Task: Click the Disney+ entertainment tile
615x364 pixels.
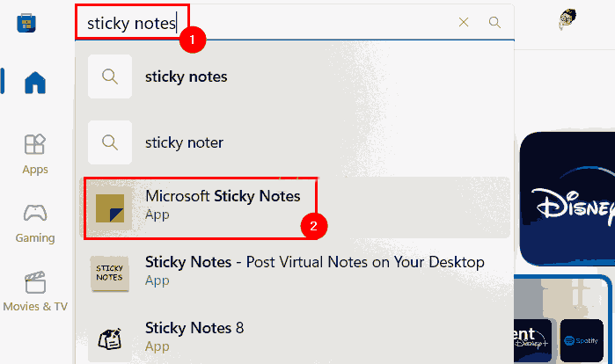Action: tap(532, 340)
